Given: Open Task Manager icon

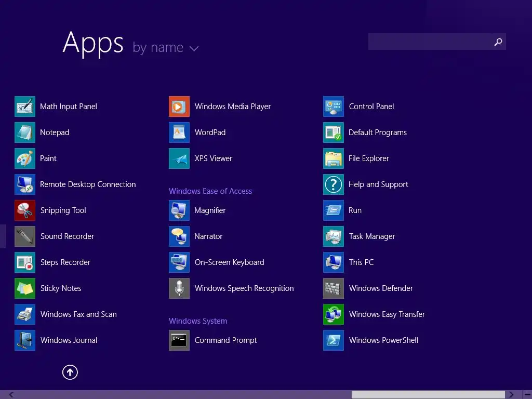Looking at the screenshot, I should tap(334, 236).
